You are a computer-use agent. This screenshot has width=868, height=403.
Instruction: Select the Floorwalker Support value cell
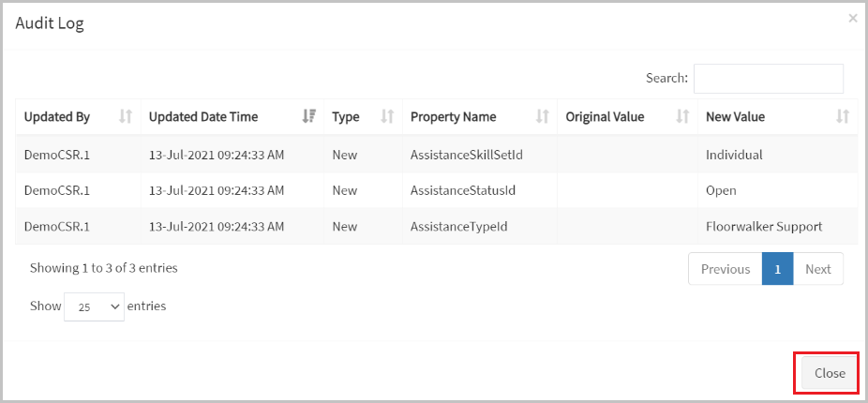pos(778,227)
